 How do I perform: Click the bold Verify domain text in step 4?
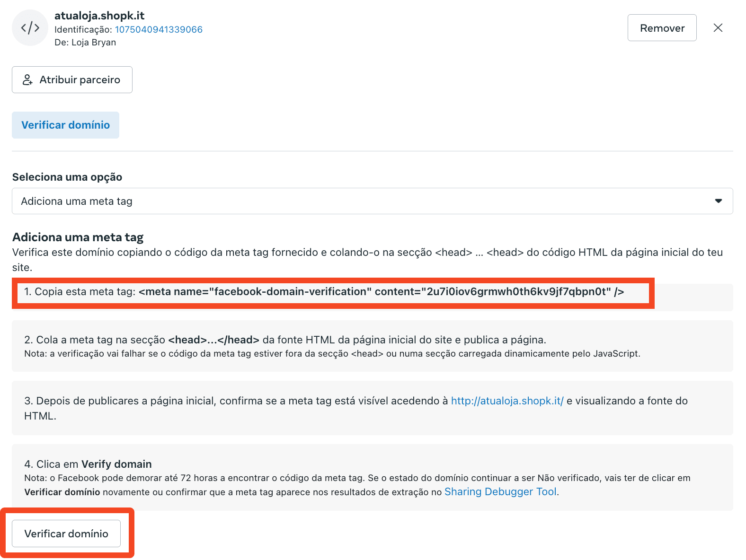tap(116, 464)
